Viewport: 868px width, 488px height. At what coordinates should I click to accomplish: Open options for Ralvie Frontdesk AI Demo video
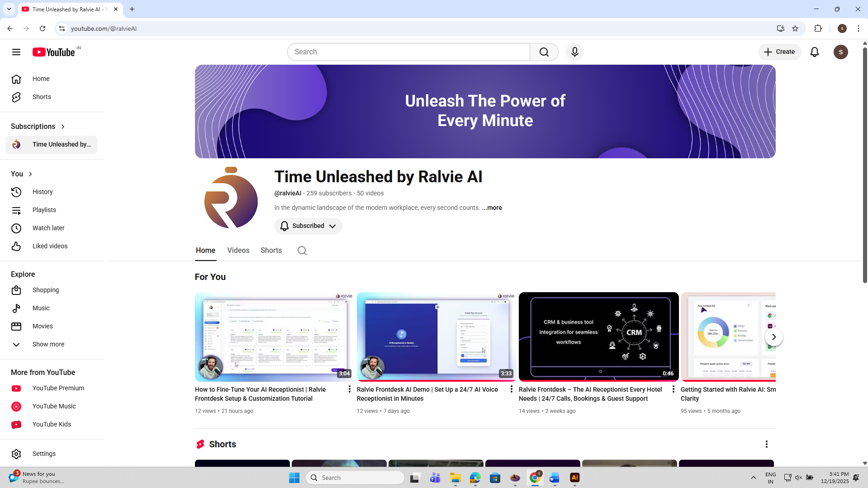[x=511, y=389]
